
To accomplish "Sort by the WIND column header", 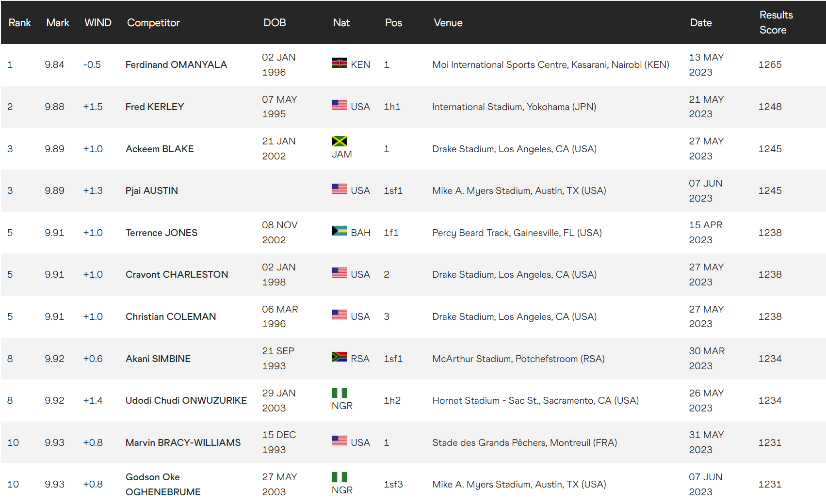I will click(98, 23).
